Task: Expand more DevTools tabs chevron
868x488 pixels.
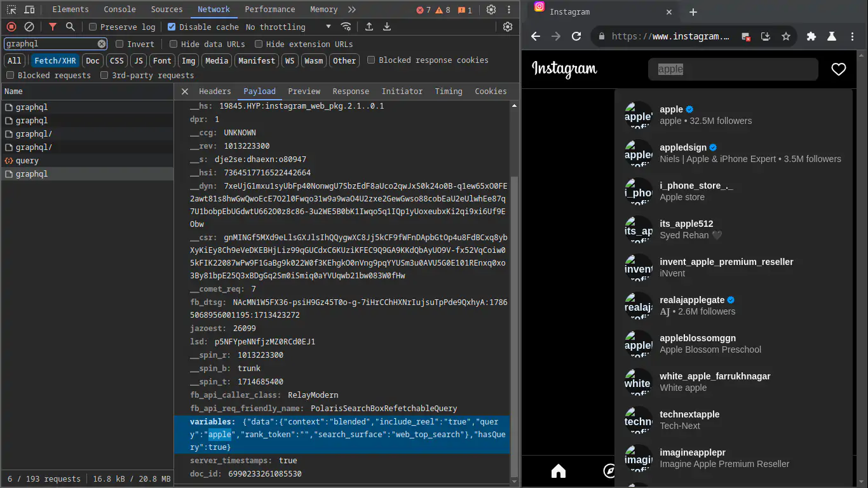Action: coord(352,10)
